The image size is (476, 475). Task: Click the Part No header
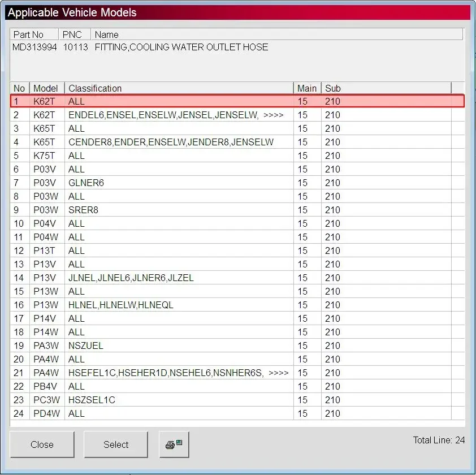(x=34, y=34)
